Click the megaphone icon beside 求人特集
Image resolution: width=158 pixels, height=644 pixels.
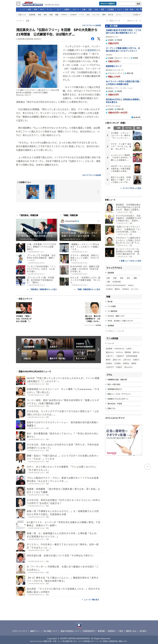coord(107,26)
